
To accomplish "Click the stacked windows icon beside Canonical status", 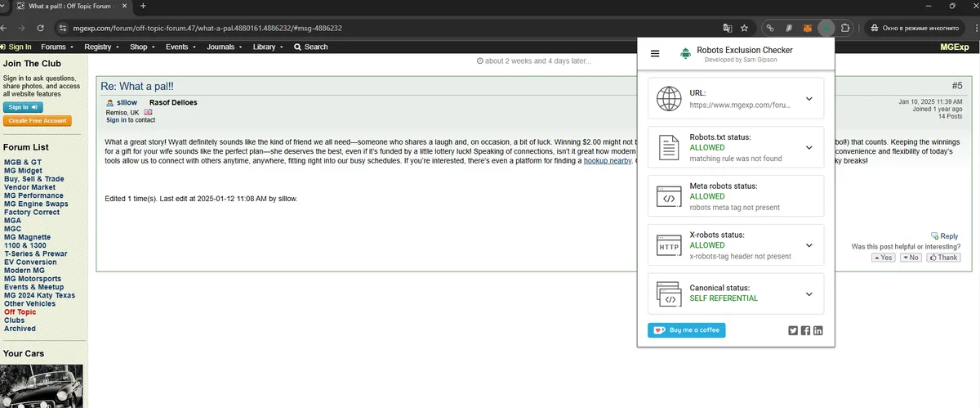I will coord(669,294).
